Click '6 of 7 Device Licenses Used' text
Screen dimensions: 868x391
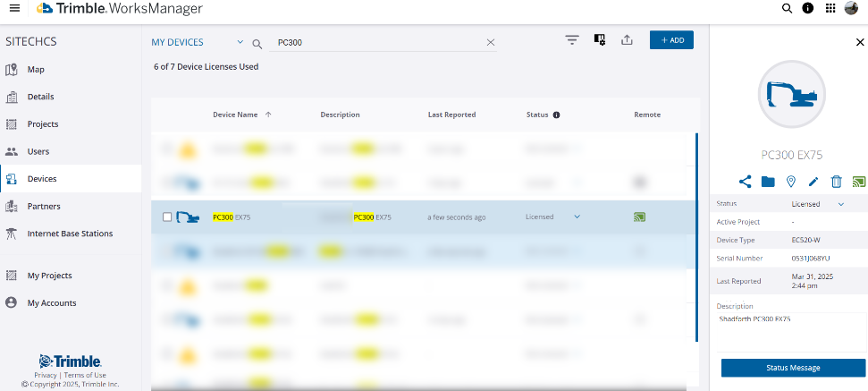206,67
